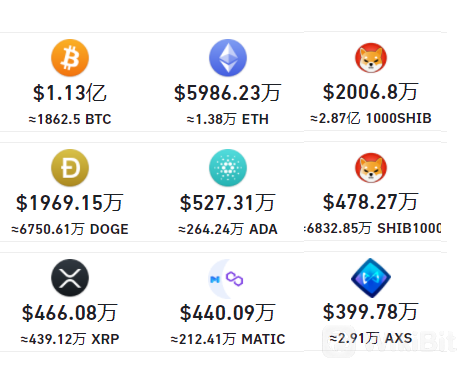This screenshot has height=374, width=470.
Task: Click the ≈1.38万 ETH label
Action: (x=228, y=119)
